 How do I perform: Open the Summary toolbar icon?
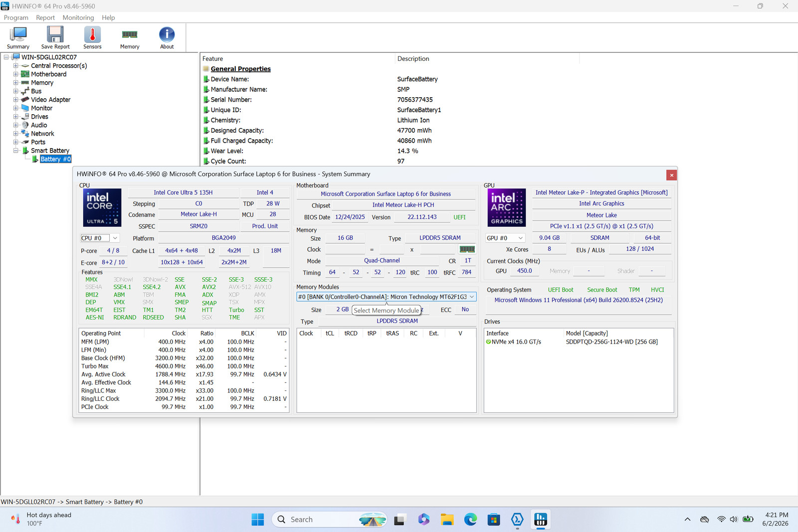18,37
